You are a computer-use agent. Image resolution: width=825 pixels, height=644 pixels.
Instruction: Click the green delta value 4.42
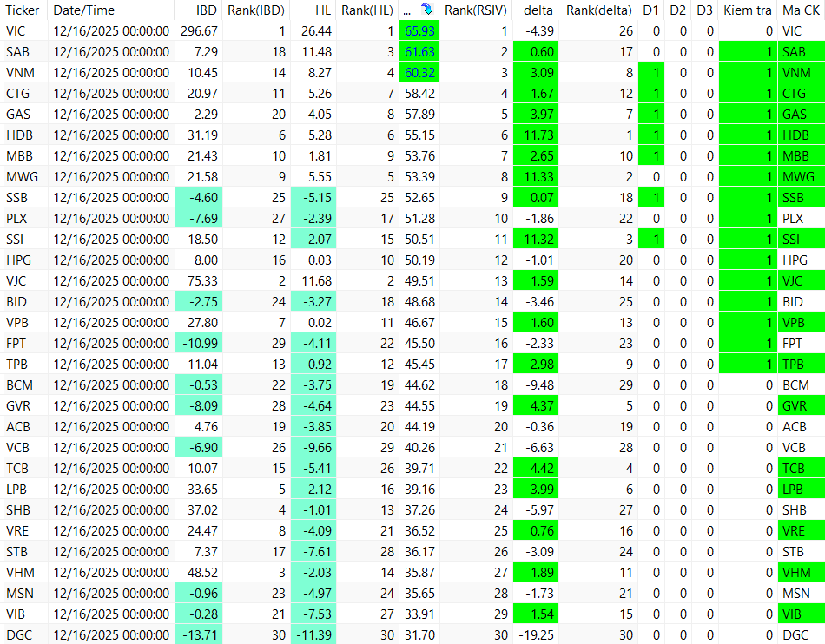[536, 469]
